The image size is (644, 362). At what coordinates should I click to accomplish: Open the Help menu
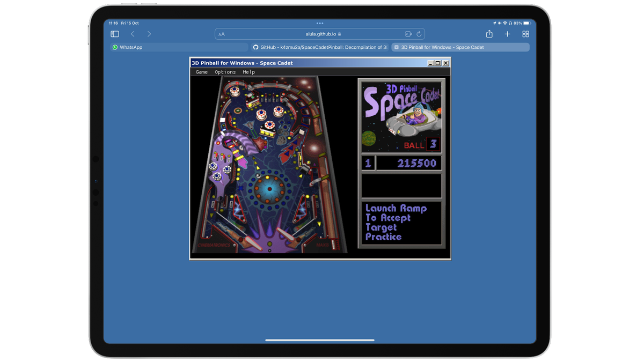[248, 71]
